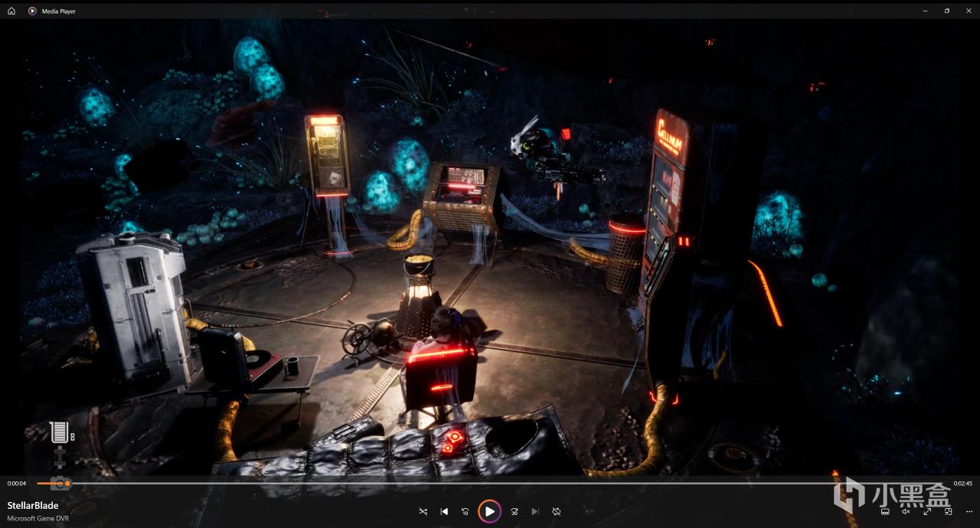Skip forward 30 seconds
Screen dimensions: 980x528
(x=514, y=511)
